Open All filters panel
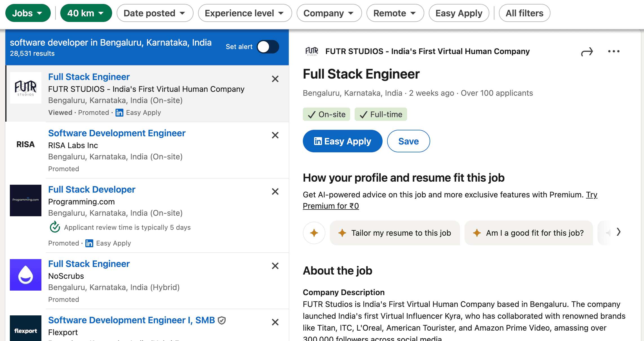The image size is (644, 341). [524, 13]
